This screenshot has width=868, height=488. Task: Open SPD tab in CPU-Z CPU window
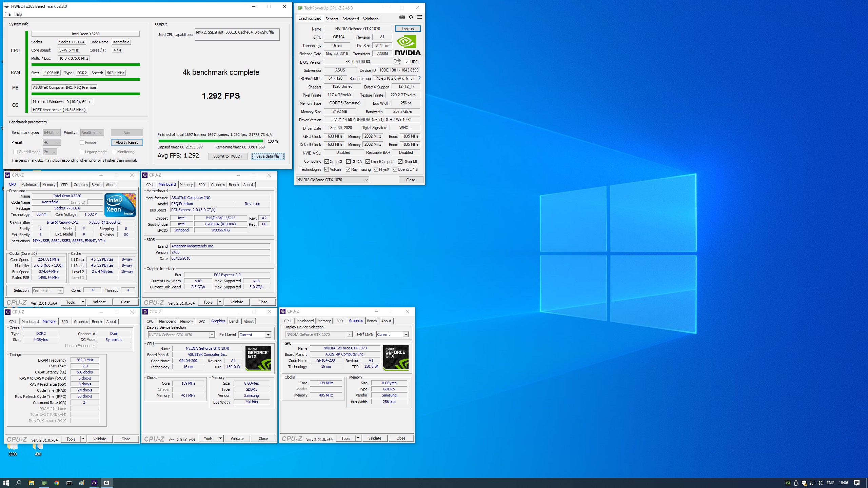64,185
